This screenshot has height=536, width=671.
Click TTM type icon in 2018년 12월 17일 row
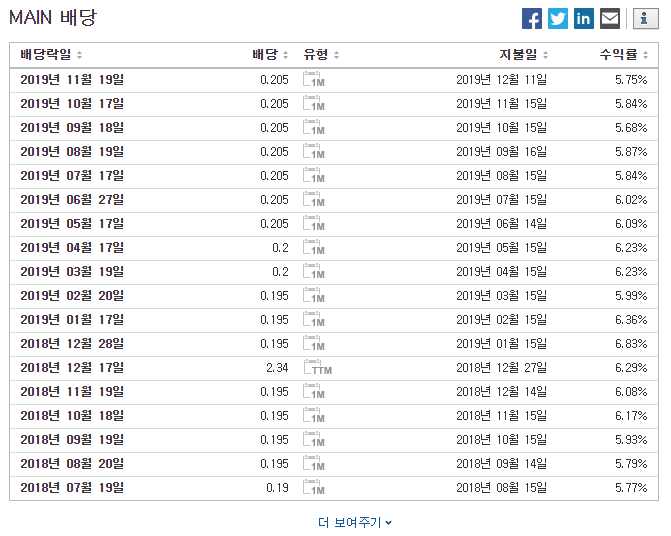[x=318, y=367]
